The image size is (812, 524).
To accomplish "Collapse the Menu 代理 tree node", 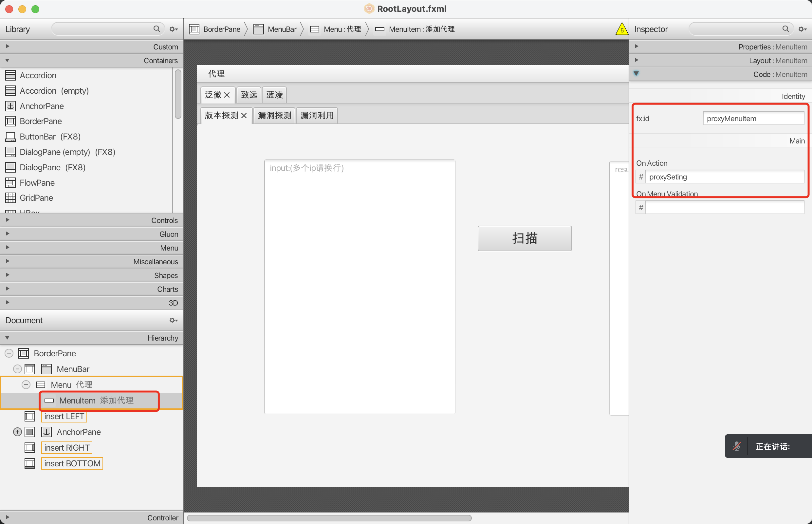I will 26,384.
